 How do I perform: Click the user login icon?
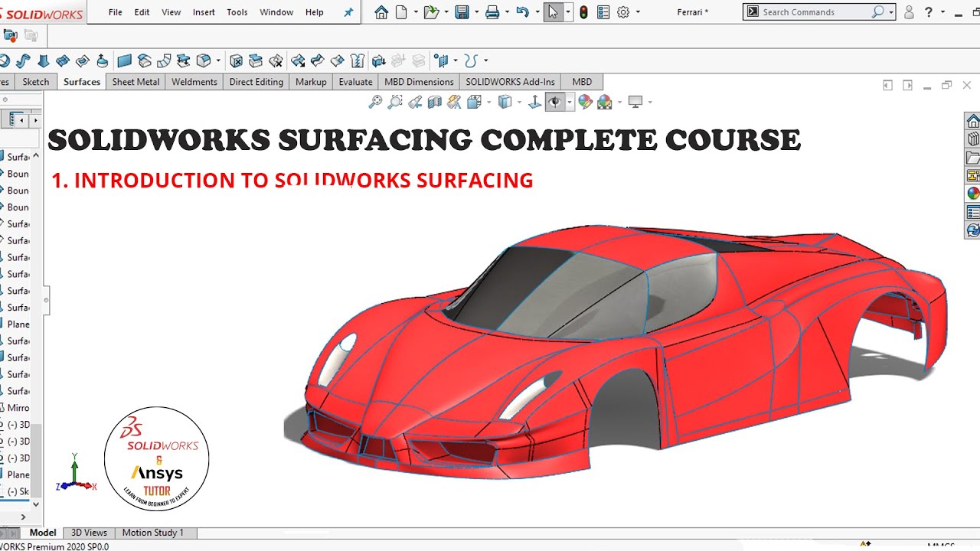(909, 12)
